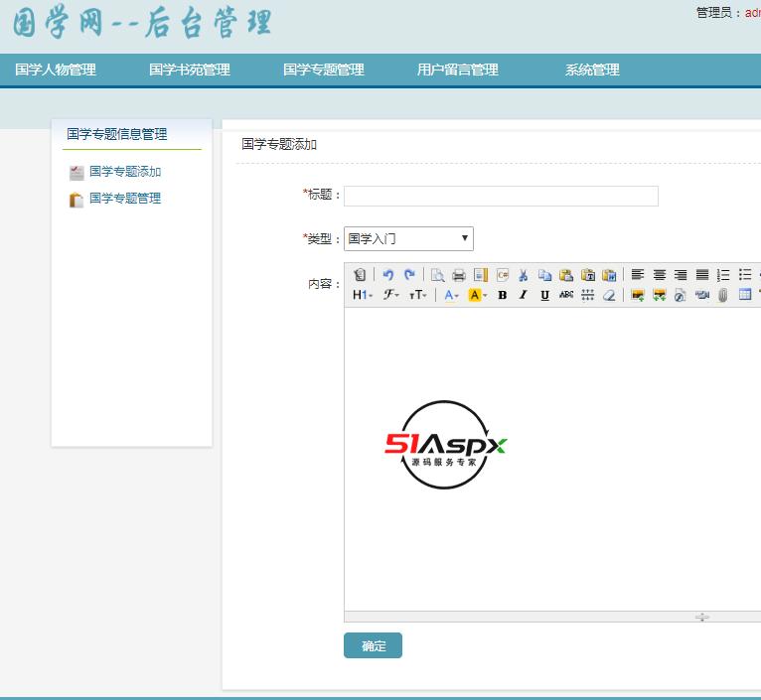
Task: Insert table icon in editor toolbar
Action: point(745,295)
